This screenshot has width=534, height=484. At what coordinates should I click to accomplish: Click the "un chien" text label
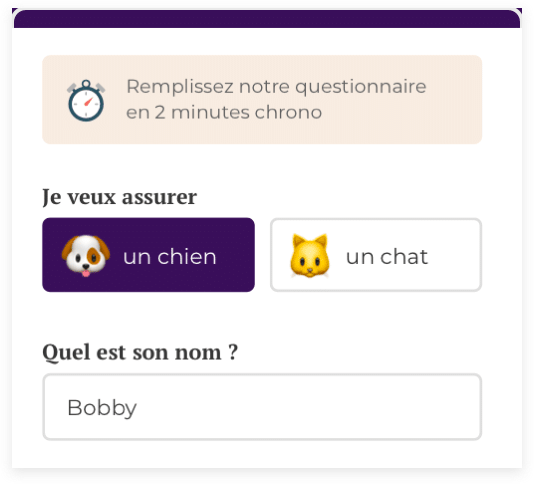(x=170, y=256)
